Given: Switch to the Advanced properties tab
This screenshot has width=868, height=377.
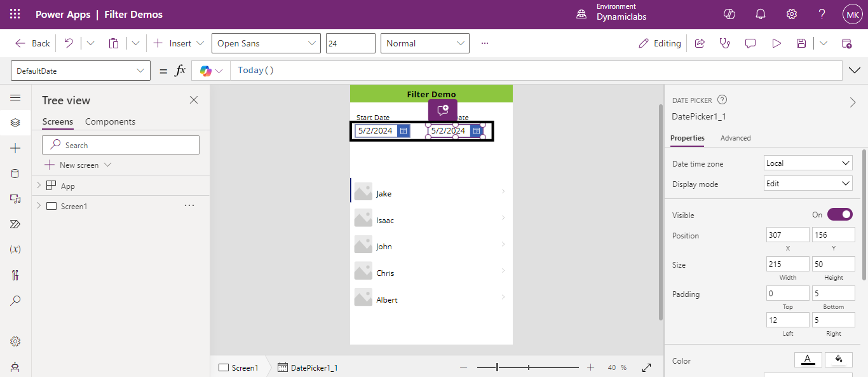Looking at the screenshot, I should click(735, 138).
